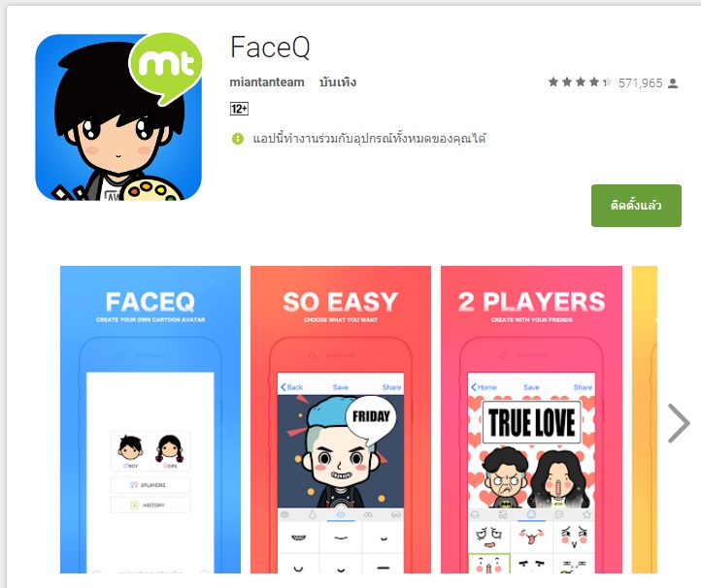Click the girl avatar in first screenshot
This screenshot has width=701, height=588.
pyautogui.click(x=170, y=451)
